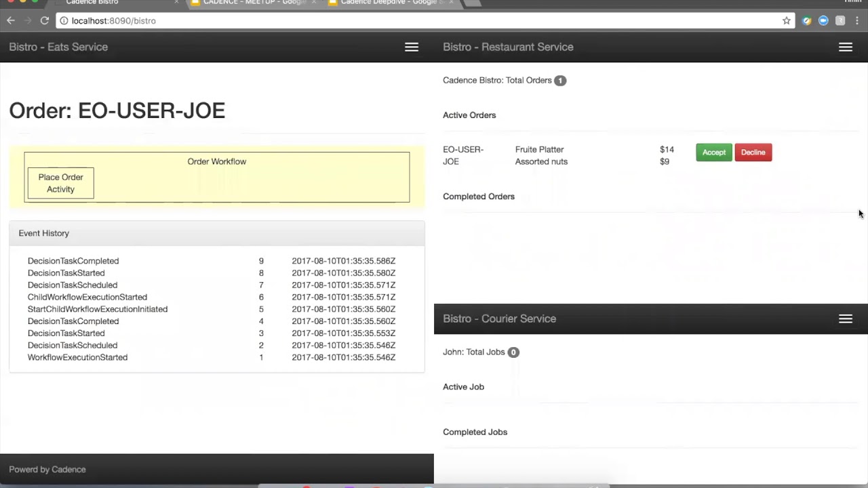This screenshot has height=488, width=868.
Task: Click the $9 price
Action: pyautogui.click(x=665, y=161)
